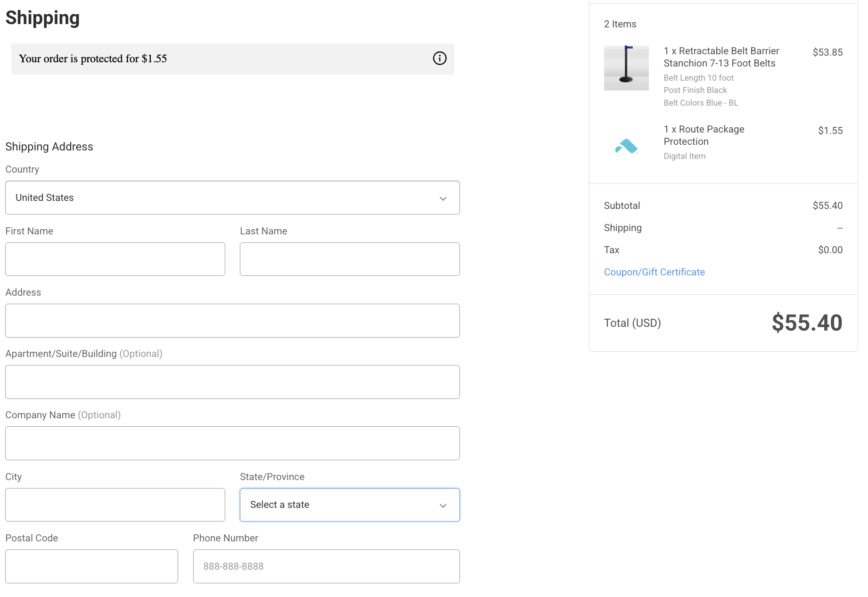Click the chevron arrow in Country field
The image size is (868, 597).
[442, 199]
